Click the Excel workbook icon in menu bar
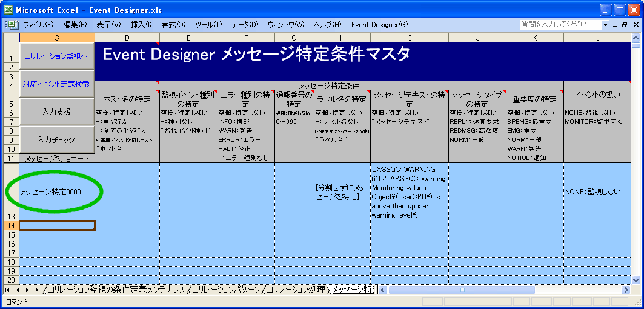The height and width of the screenshot is (309, 644). [13, 25]
